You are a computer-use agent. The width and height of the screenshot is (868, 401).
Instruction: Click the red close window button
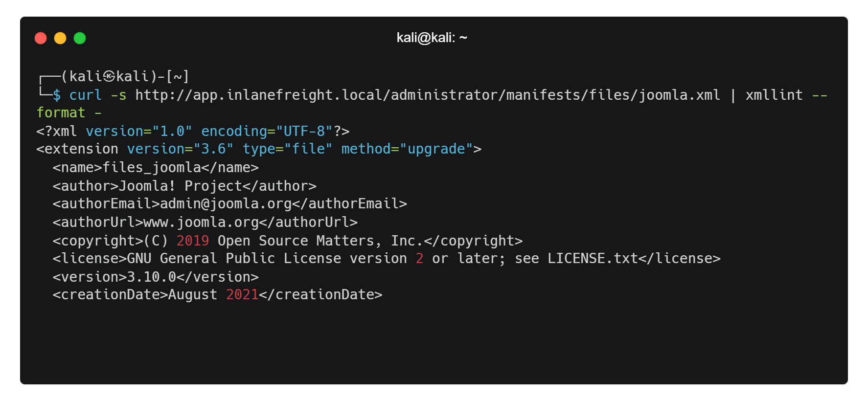[41, 38]
